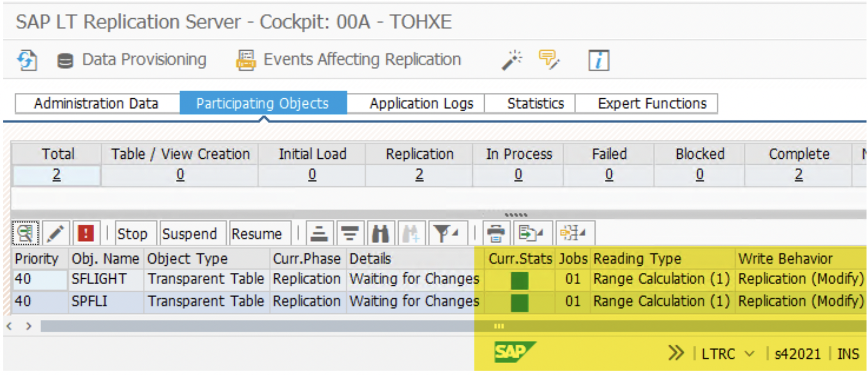
Task: Click the s42021 system field
Action: click(x=797, y=354)
